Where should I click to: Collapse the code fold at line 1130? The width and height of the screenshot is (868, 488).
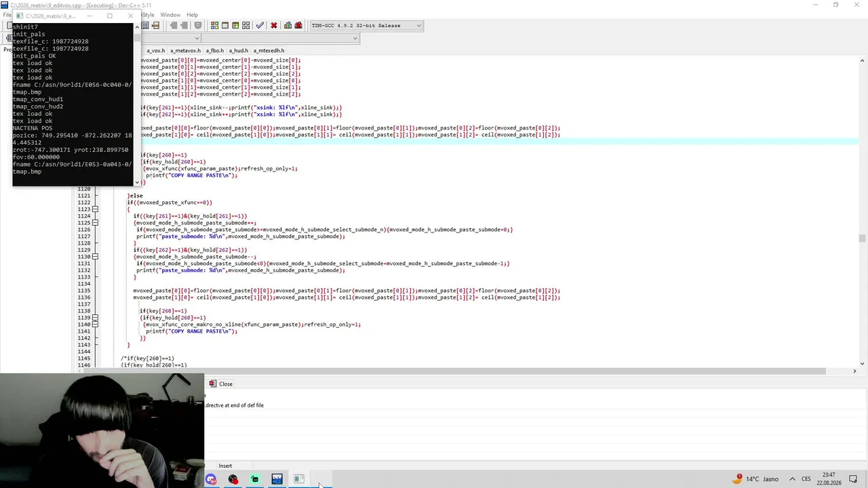(x=95, y=257)
